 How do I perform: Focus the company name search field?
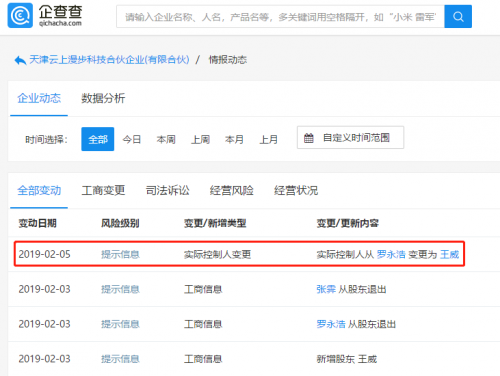[x=280, y=16]
